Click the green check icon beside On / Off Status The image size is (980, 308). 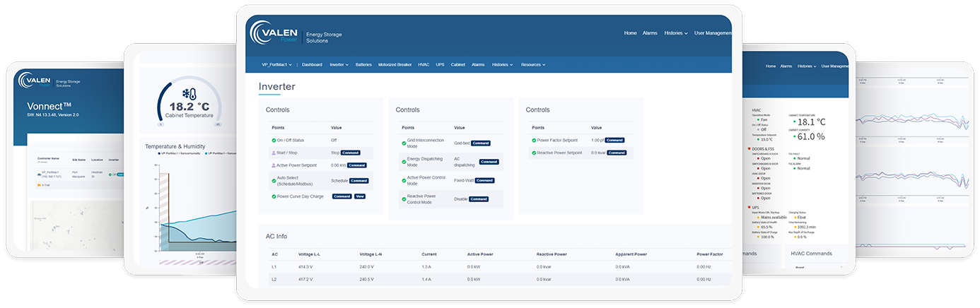coord(274,140)
